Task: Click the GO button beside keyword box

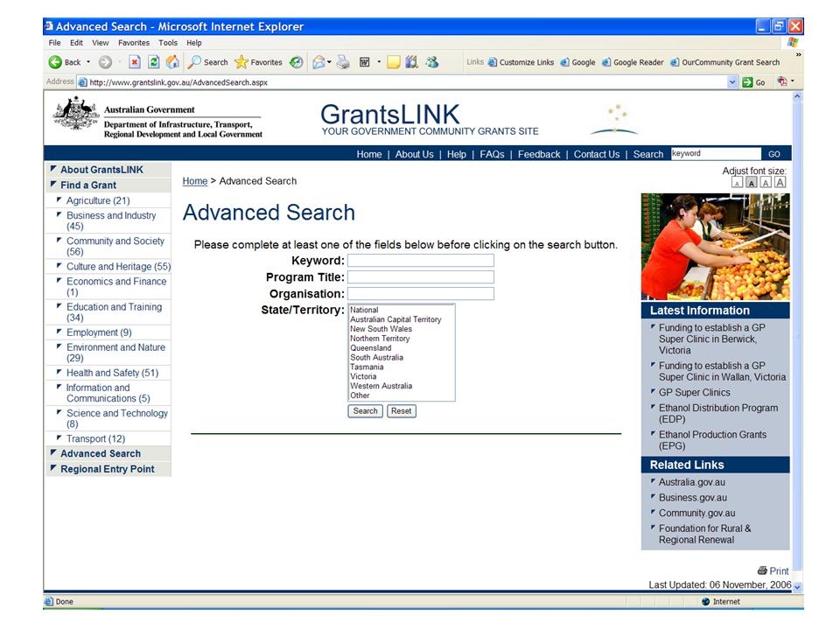Action: click(x=774, y=154)
